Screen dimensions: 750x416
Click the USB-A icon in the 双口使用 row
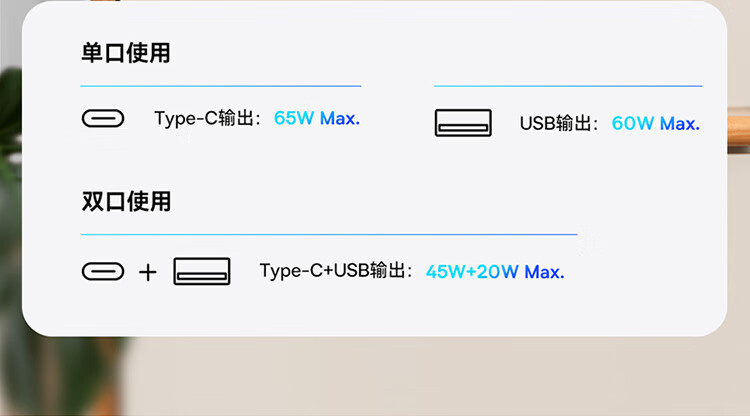(x=202, y=271)
